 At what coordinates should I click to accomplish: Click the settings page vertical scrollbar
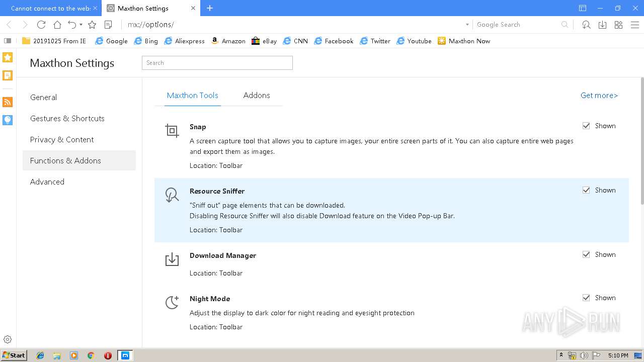point(641,141)
